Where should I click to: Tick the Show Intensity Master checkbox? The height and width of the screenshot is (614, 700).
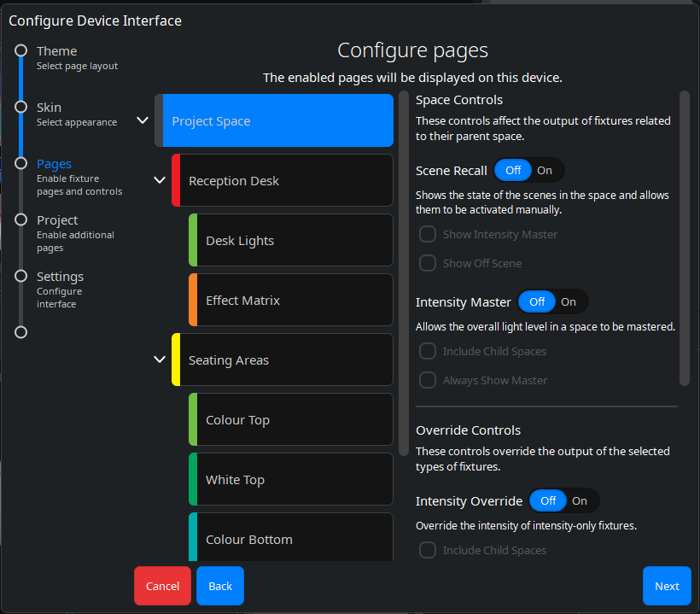coord(428,235)
